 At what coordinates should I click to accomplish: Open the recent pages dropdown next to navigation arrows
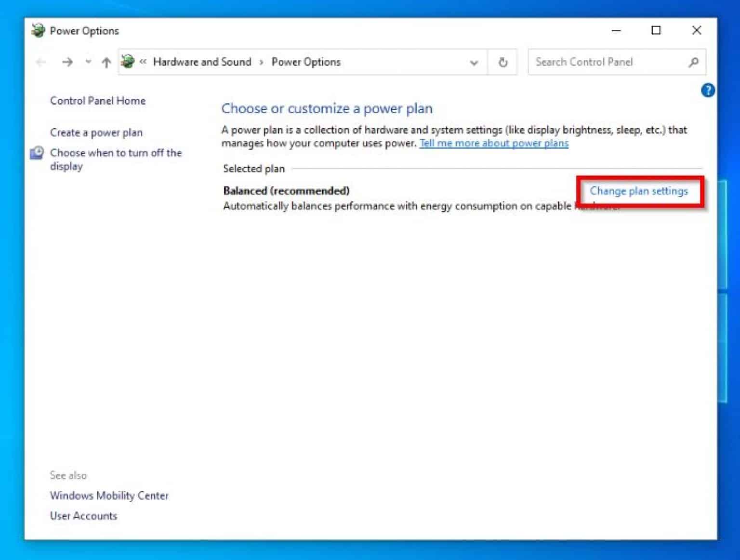[88, 62]
